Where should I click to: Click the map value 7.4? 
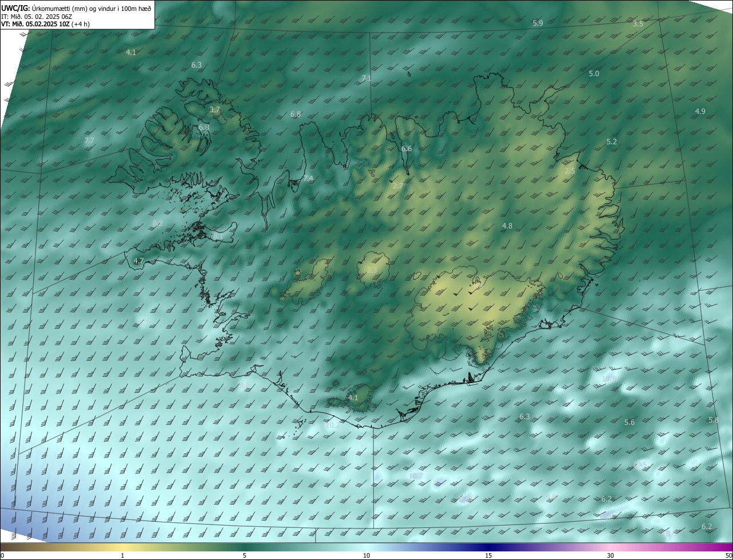[308, 179]
